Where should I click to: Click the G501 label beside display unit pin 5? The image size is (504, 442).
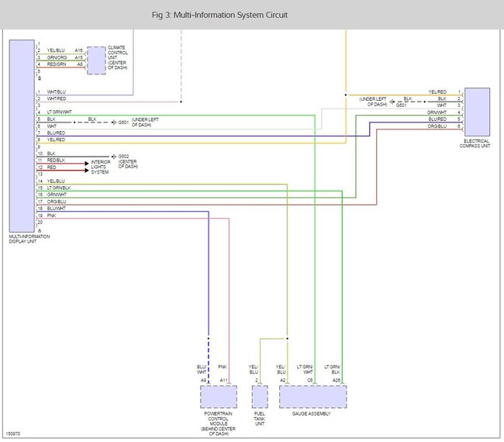(x=123, y=123)
